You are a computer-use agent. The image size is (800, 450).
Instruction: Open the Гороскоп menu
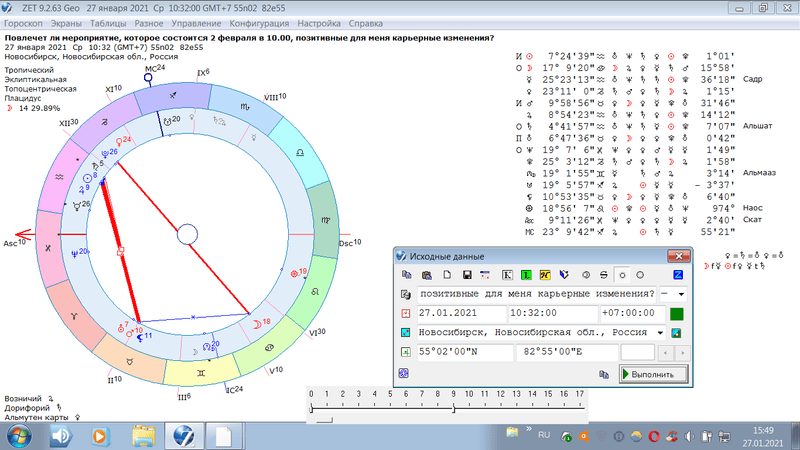25,22
